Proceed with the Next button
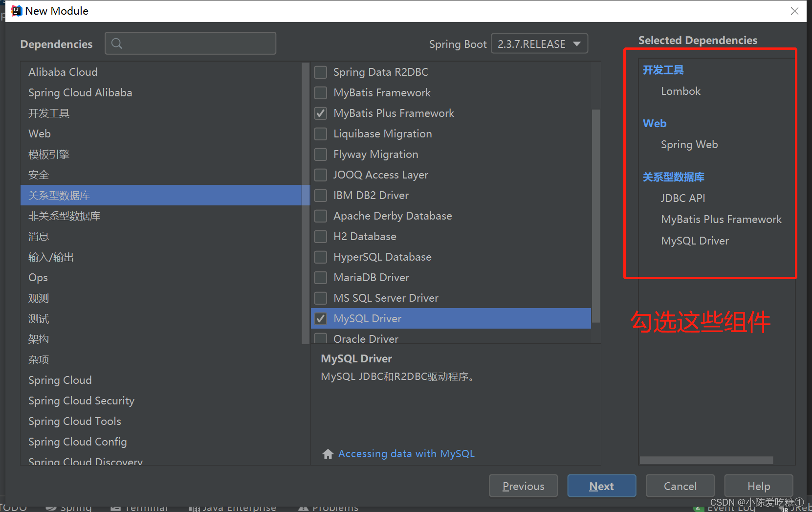Image resolution: width=812 pixels, height=512 pixels. point(601,486)
